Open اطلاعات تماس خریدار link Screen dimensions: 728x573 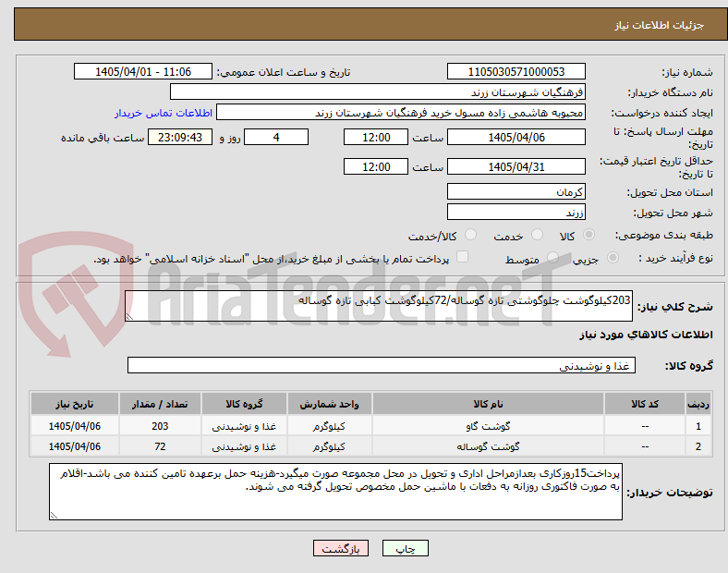pos(164,113)
